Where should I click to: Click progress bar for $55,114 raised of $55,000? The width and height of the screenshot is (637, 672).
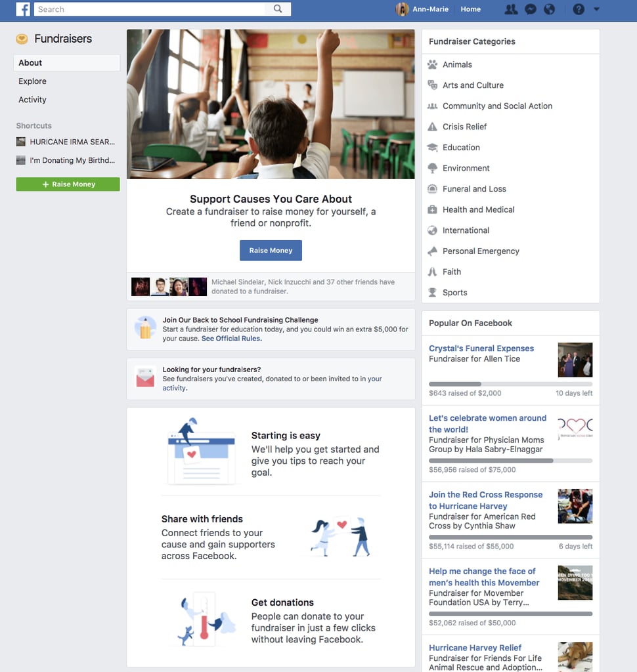[x=510, y=537]
